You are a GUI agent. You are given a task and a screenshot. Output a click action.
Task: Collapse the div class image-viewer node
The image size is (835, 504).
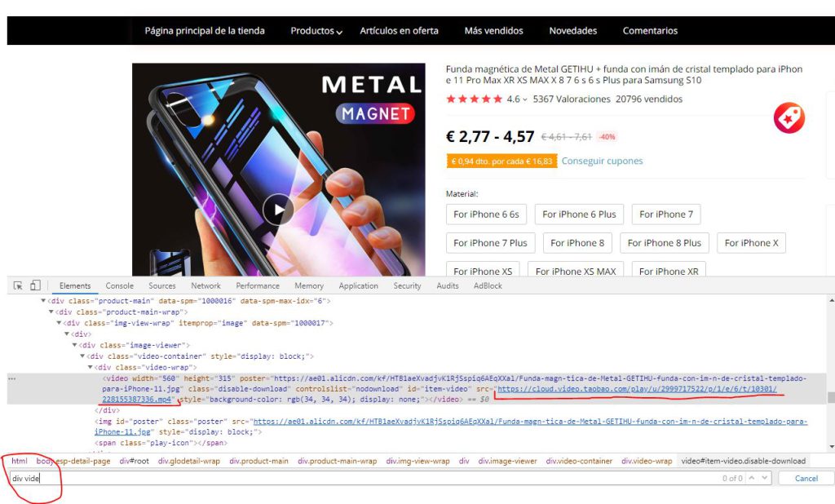[74, 345]
